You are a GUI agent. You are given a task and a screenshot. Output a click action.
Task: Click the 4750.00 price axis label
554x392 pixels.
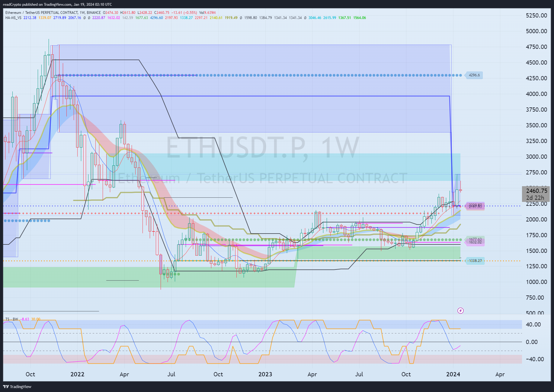point(536,47)
